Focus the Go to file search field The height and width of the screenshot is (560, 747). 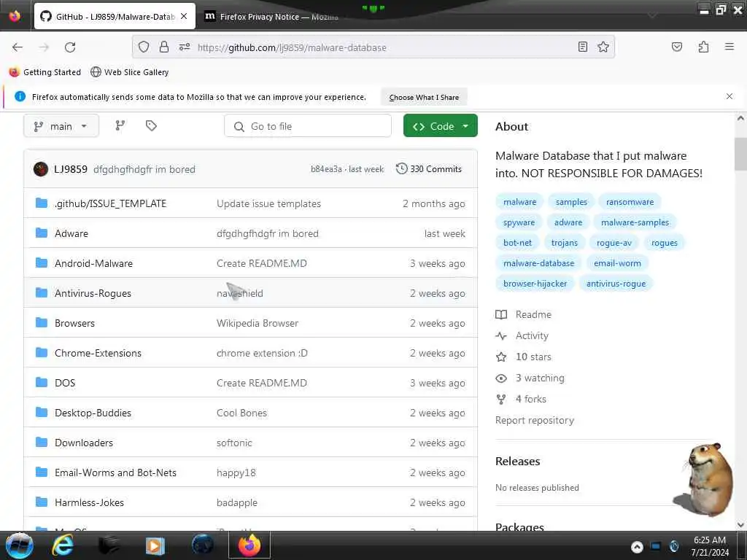pos(307,126)
